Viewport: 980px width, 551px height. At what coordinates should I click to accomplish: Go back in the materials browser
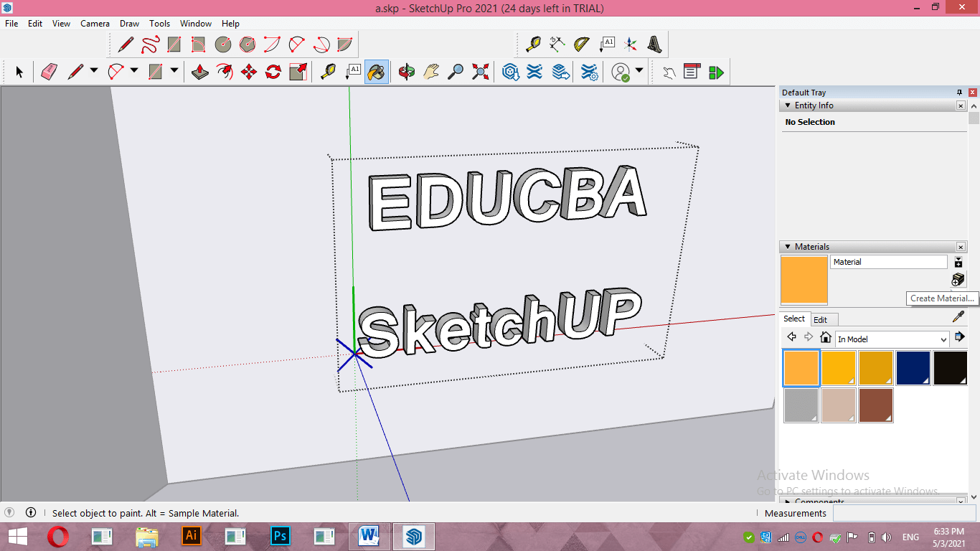coord(791,337)
